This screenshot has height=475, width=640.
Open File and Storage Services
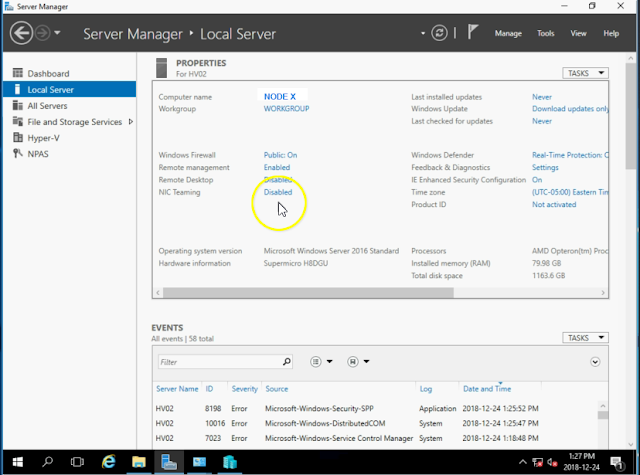pyautogui.click(x=74, y=122)
